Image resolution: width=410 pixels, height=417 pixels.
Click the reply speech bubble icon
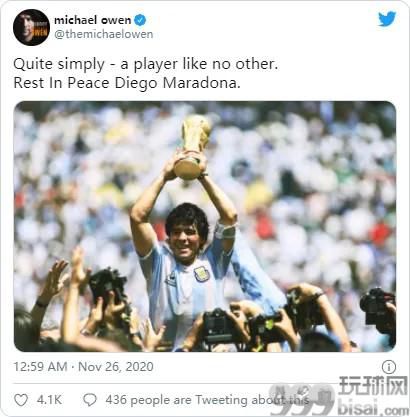[90, 400]
